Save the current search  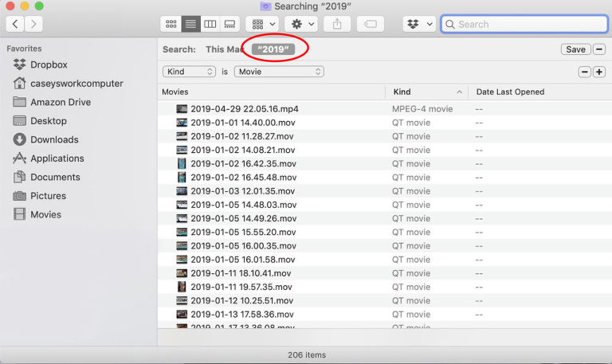pos(575,49)
